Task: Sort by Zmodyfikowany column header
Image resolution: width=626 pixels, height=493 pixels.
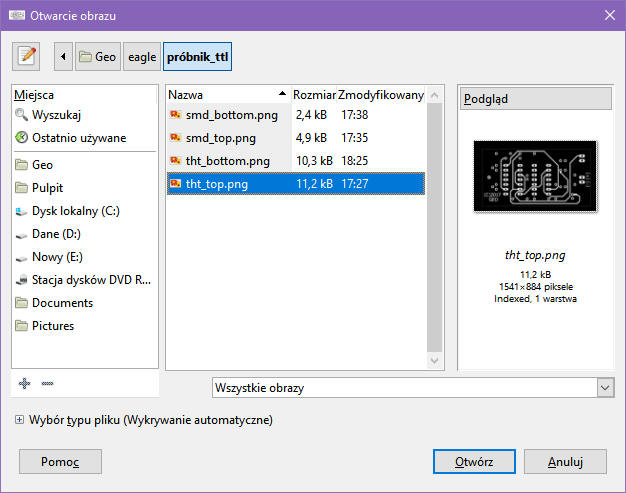Action: click(381, 94)
